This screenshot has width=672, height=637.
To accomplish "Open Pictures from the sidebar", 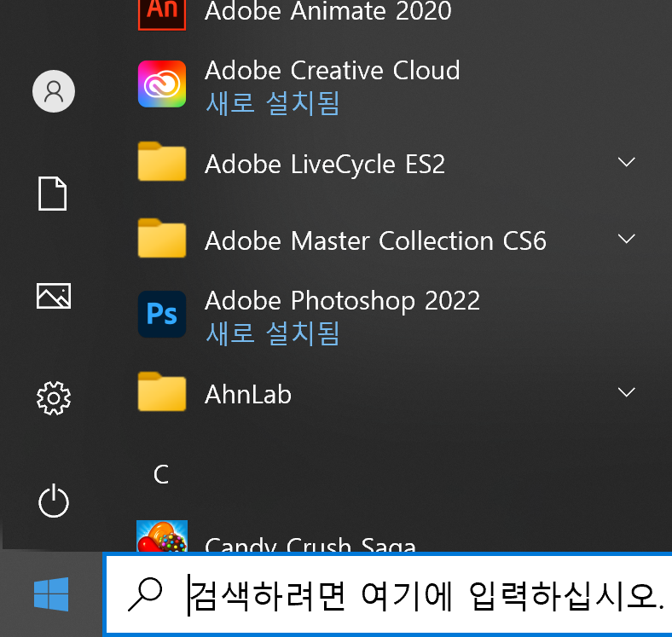I will (54, 296).
